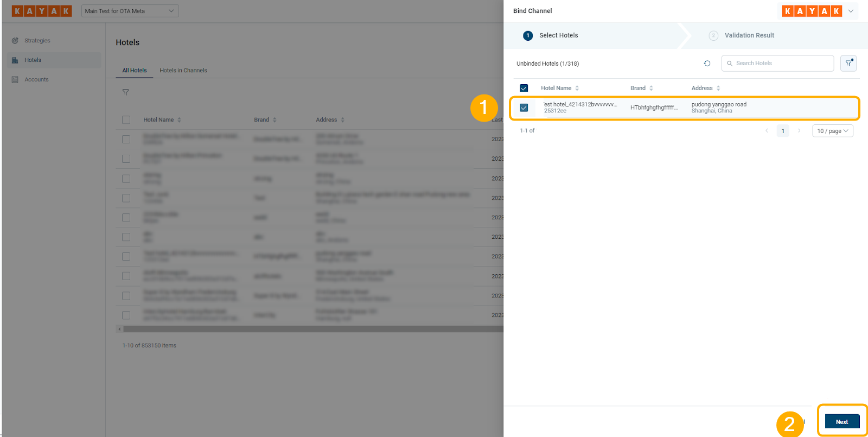Switch to the Hotels in Channels tab

(183, 71)
